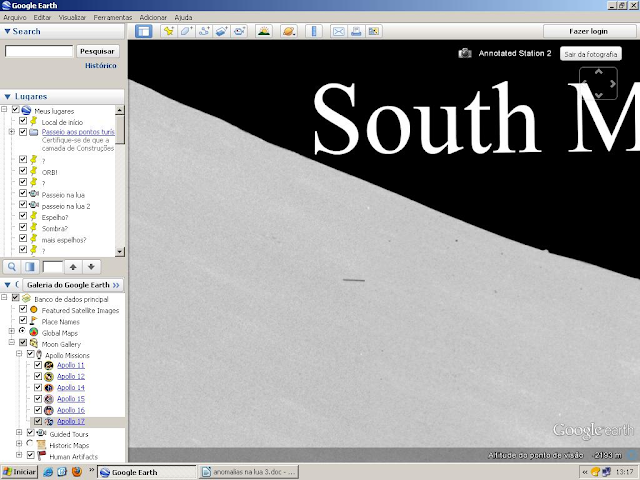
Task: Uncheck the Meus lugares checkbox
Action: pyautogui.click(x=16, y=109)
